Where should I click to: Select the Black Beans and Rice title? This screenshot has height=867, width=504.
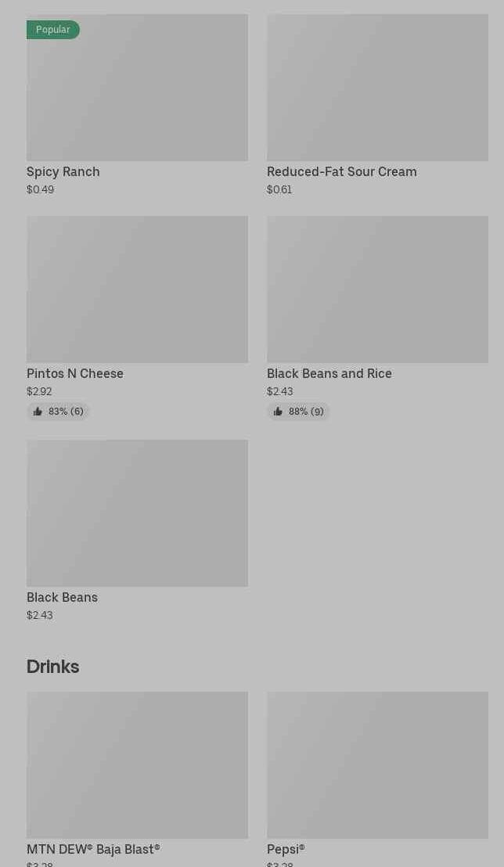(329, 374)
